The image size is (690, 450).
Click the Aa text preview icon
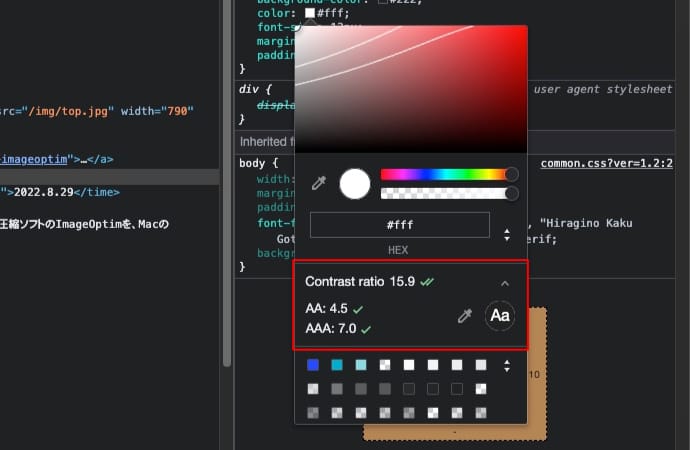tap(500, 316)
